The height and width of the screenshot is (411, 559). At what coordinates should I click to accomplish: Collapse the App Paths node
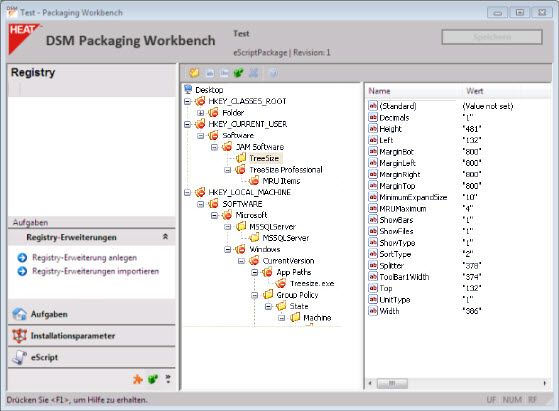click(x=255, y=273)
